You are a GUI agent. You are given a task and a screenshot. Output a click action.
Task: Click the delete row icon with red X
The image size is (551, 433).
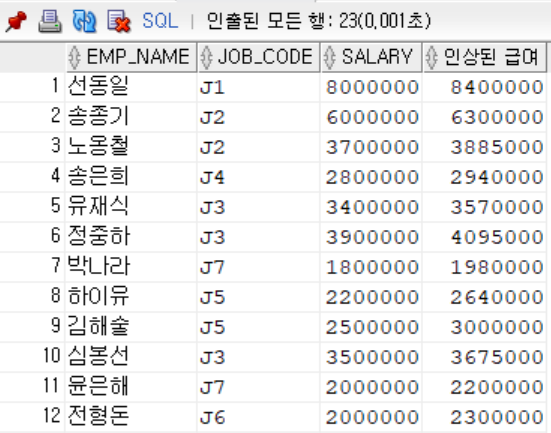(x=119, y=21)
